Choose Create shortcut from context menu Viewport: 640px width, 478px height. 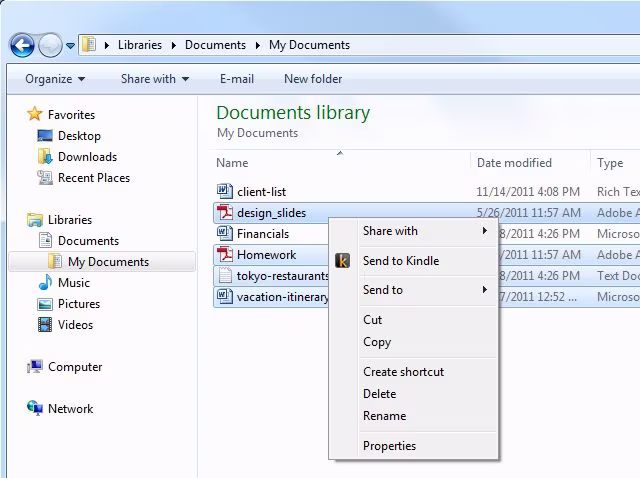click(x=414, y=372)
